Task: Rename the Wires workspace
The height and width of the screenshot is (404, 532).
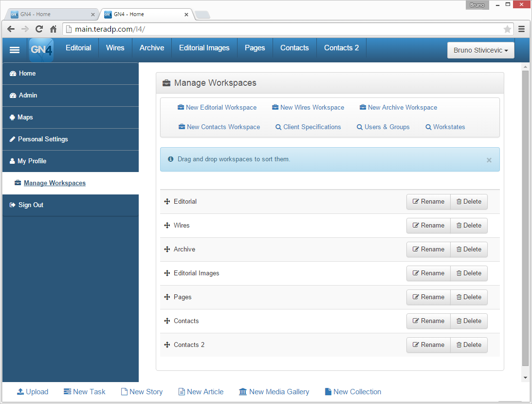Action: point(428,226)
